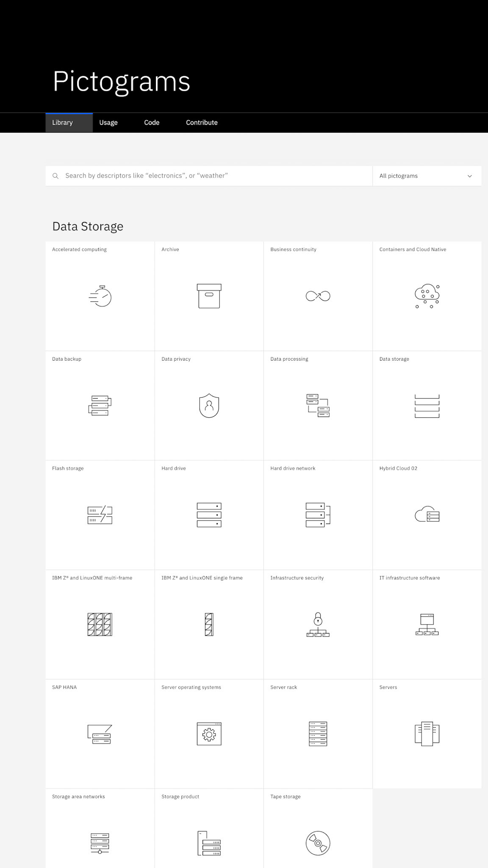
Task: Pick the Data processing pictogram
Action: (x=318, y=406)
